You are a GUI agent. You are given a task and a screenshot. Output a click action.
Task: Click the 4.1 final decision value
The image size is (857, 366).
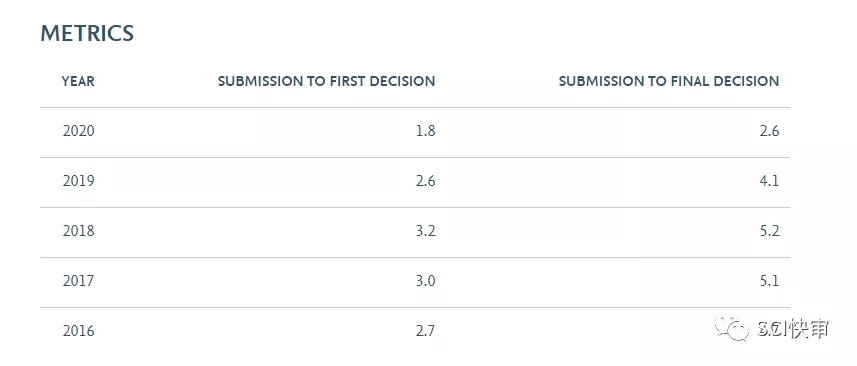pyautogui.click(x=770, y=181)
